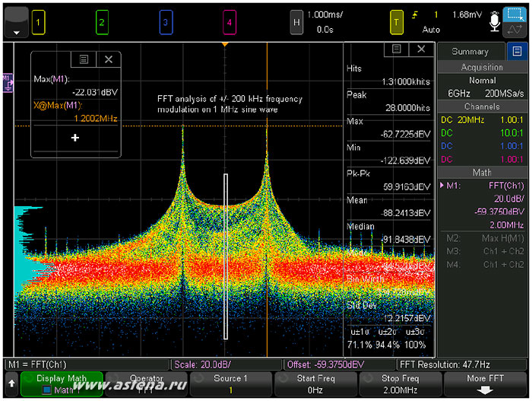Open the main menu dropdown arrow button
Image resolution: width=532 pixels, height=401 pixels.
16,22
